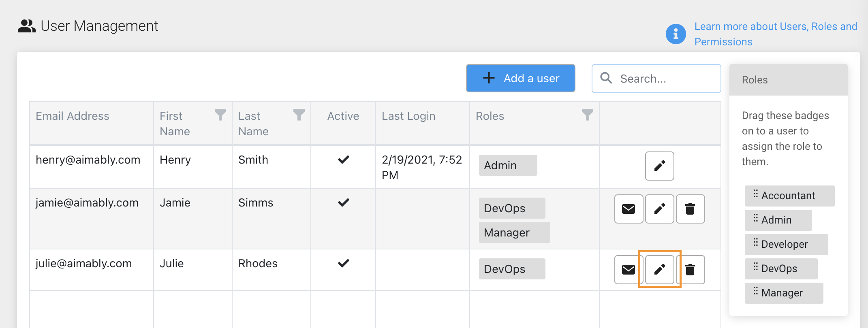Image resolution: width=868 pixels, height=328 pixels.
Task: Click Jamie's Manager role badge
Action: pyautogui.click(x=514, y=232)
